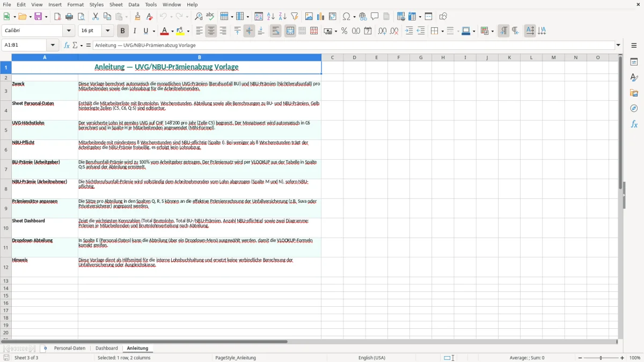Open the Function Wizard
This screenshot has height=362, width=644.
click(x=67, y=46)
